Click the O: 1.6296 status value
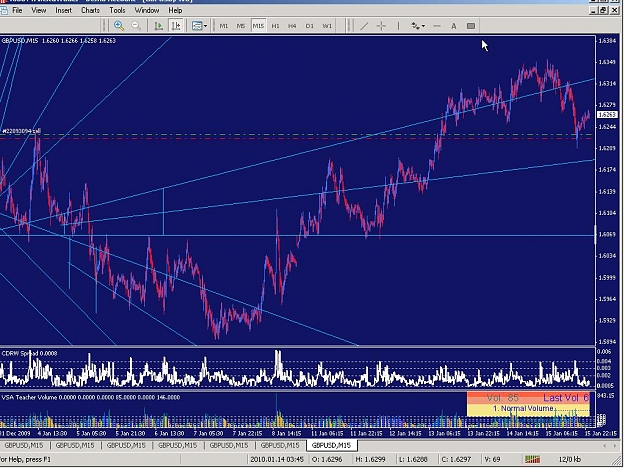Image resolution: width=625 pixels, height=469 pixels. [327, 459]
